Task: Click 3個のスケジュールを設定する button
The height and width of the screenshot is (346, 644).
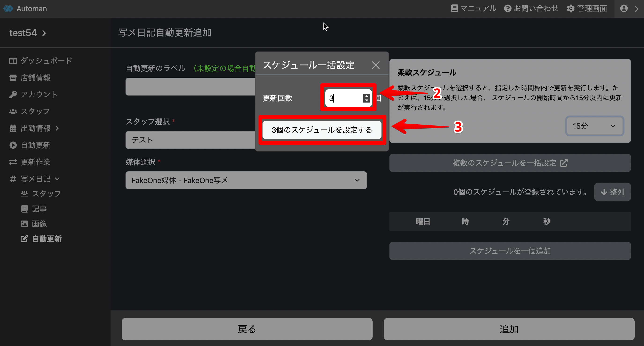Action: 322,130
